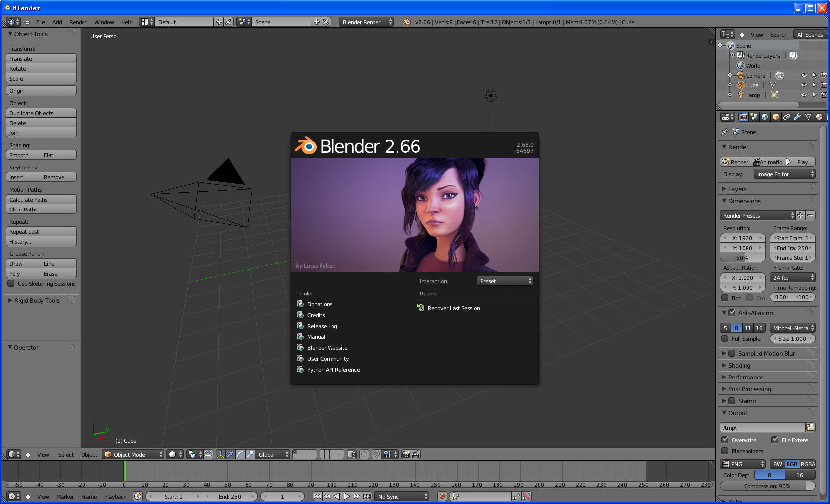Select the Rotate manipulator arc icon
The width and height of the screenshot is (830, 504).
(240, 454)
